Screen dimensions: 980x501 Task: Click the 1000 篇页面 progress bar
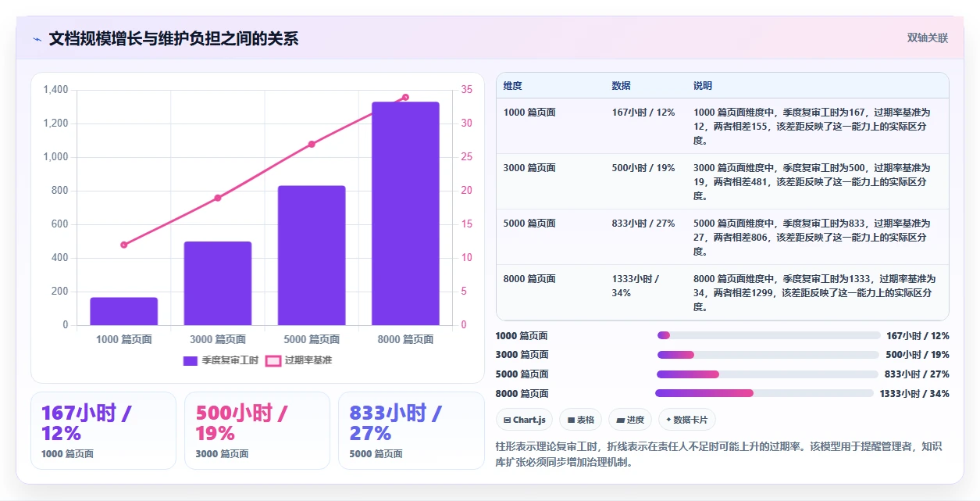click(769, 335)
